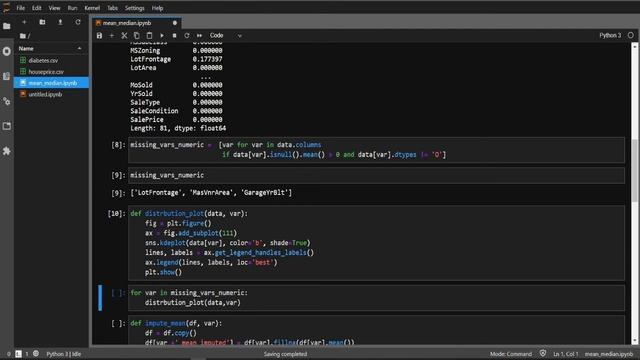Click into cell 9 input field
Image resolution: width=640 pixels, height=360 pixels.
[376, 176]
